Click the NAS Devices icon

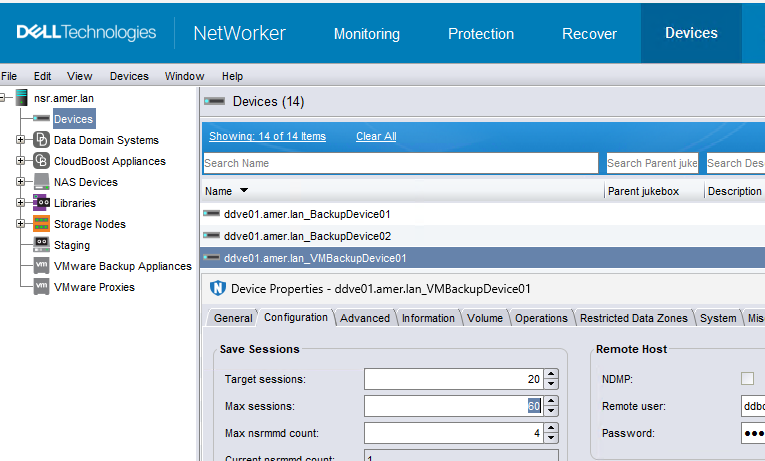click(41, 182)
